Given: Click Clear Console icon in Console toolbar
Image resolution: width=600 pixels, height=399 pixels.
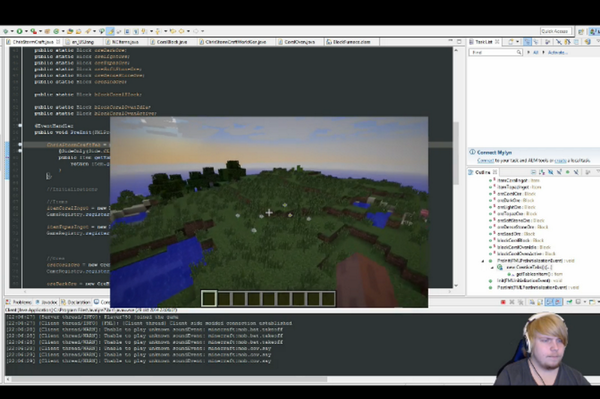Looking at the screenshot, I should click(x=532, y=302).
